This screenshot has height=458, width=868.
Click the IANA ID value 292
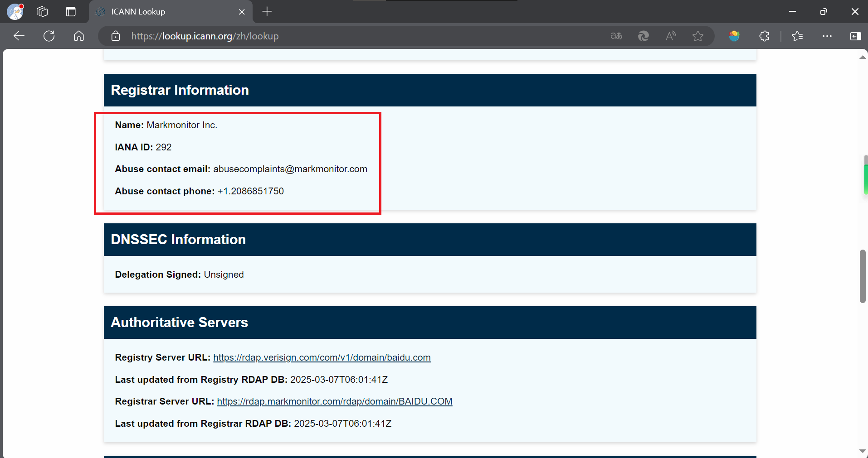coord(164,147)
